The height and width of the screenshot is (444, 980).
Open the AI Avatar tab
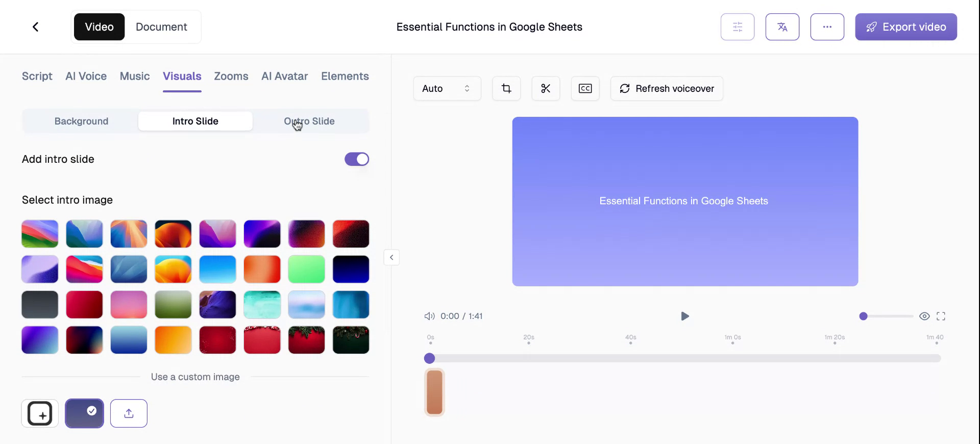(x=285, y=76)
